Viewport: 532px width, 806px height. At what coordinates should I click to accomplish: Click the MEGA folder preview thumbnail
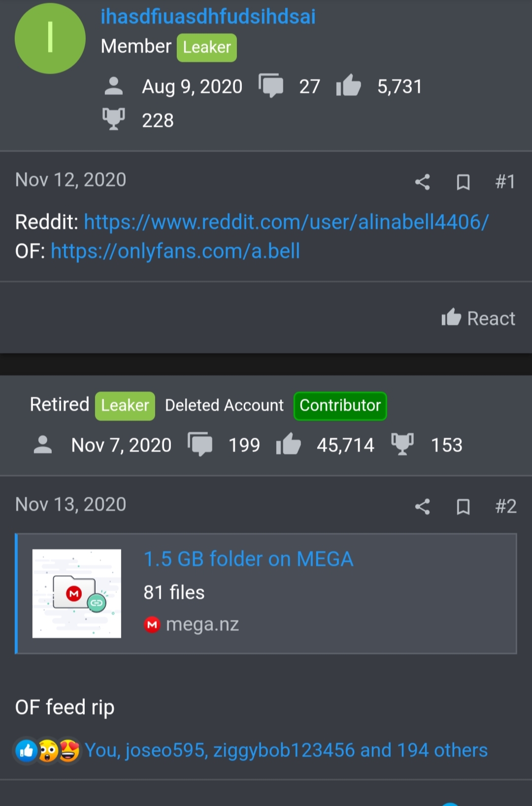tap(77, 593)
